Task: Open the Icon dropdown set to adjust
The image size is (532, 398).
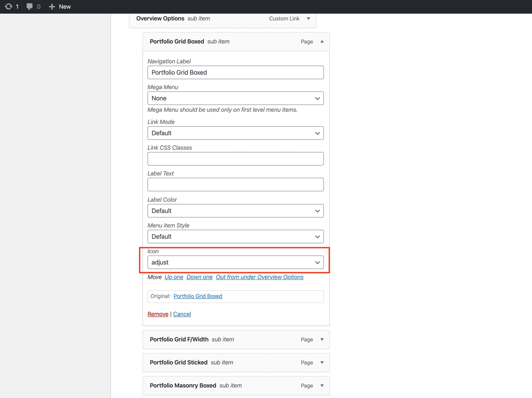Action: 235,262
